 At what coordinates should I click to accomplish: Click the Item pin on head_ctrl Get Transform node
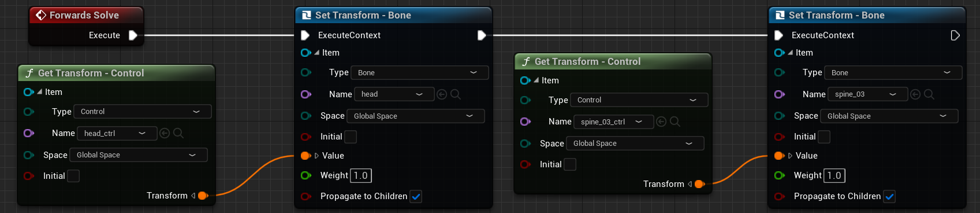[x=29, y=92]
